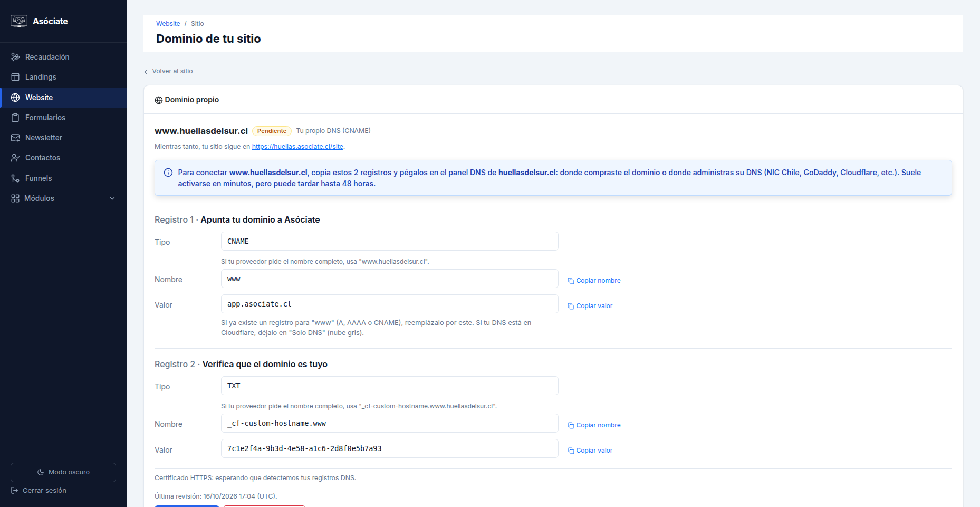Image resolution: width=980 pixels, height=507 pixels.
Task: Click the Asóciate handshake logo icon
Action: (19, 21)
